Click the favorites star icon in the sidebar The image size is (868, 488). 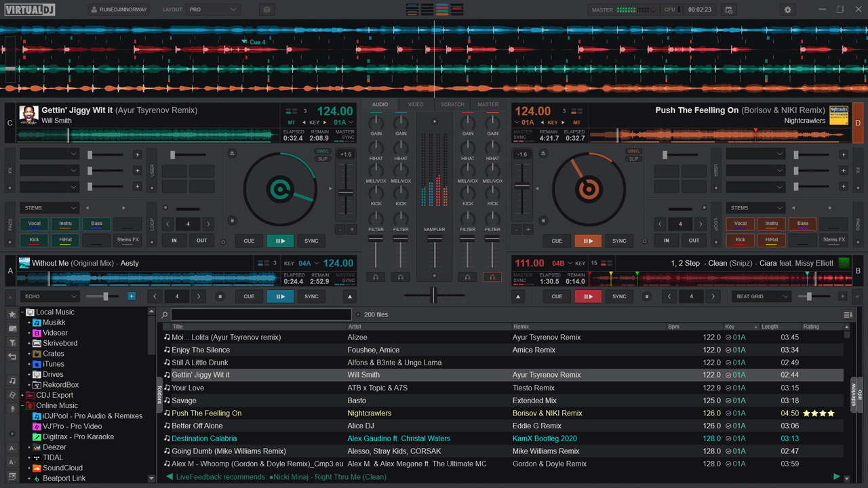[12, 314]
